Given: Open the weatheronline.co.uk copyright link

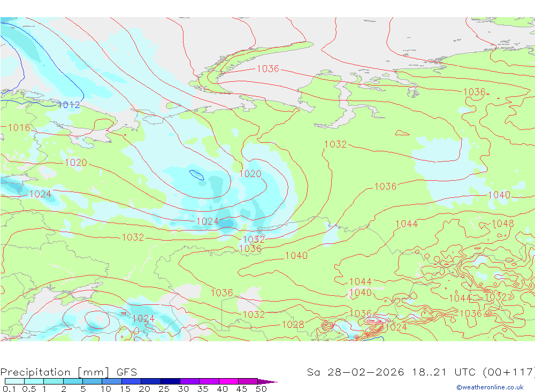Looking at the screenshot, I should coord(490,387).
